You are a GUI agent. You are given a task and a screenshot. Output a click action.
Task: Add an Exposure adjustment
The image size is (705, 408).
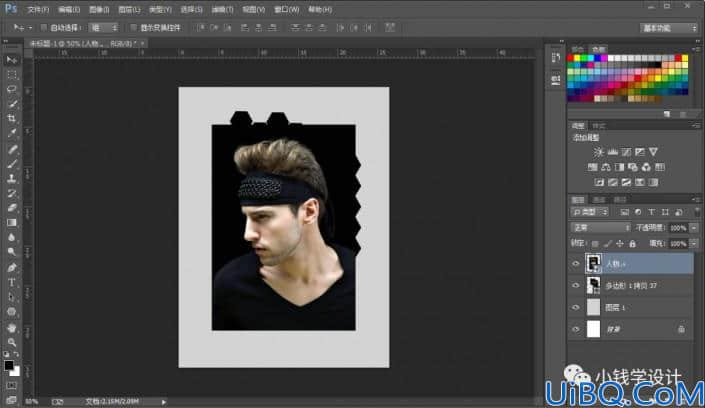pos(639,152)
